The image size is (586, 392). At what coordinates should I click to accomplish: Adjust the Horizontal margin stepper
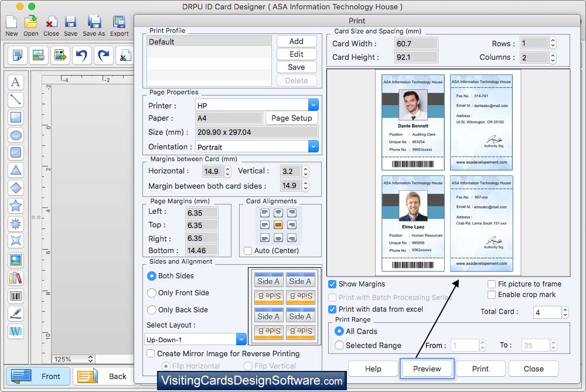(227, 172)
